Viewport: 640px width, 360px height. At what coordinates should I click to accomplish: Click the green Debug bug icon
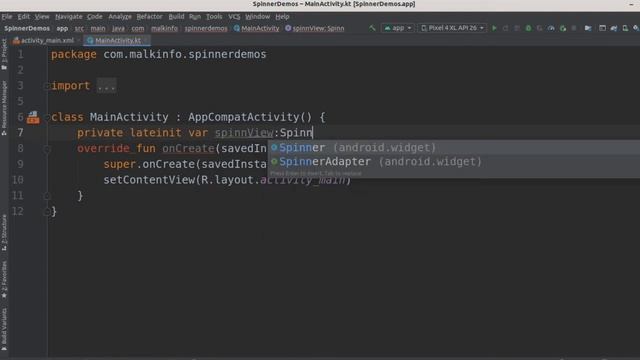(528, 28)
